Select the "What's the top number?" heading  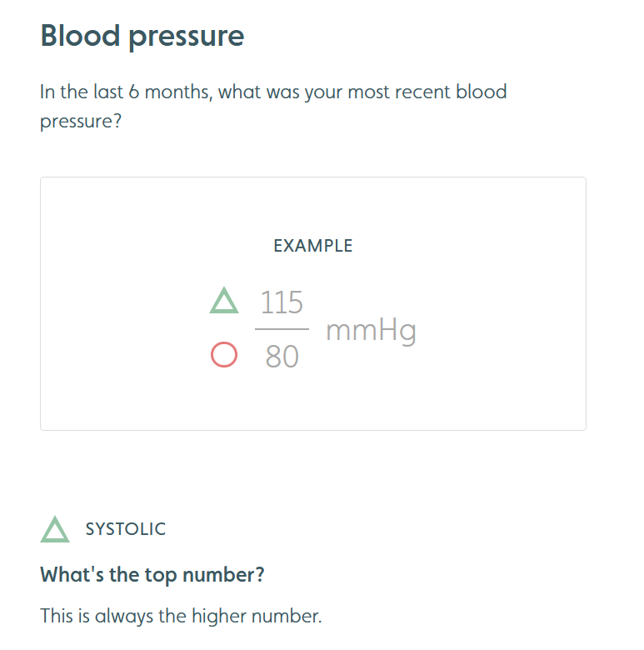[x=152, y=575]
